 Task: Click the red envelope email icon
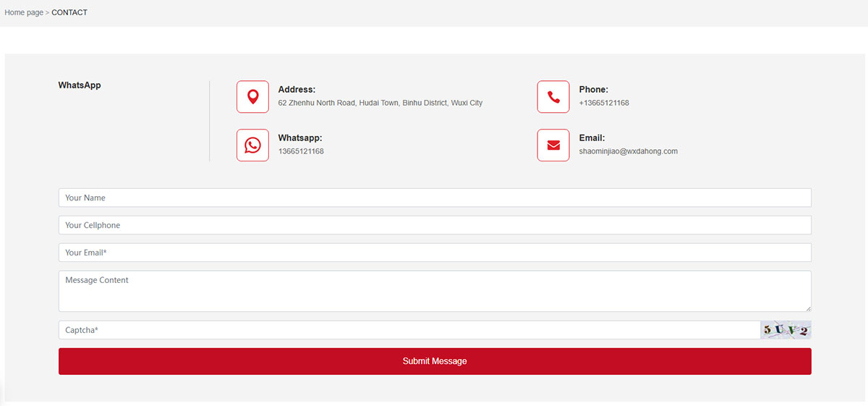(553, 145)
